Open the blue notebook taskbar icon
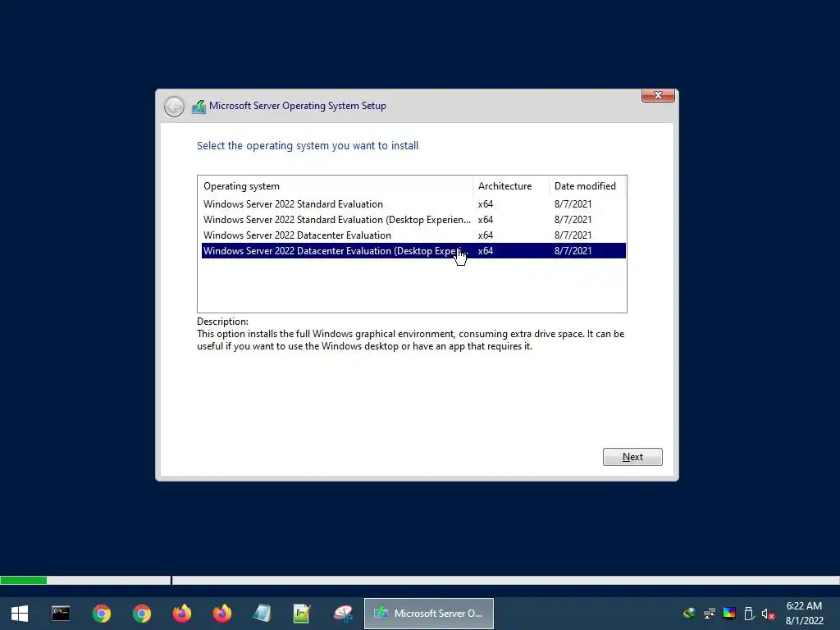The width and height of the screenshot is (840, 630). [262, 614]
